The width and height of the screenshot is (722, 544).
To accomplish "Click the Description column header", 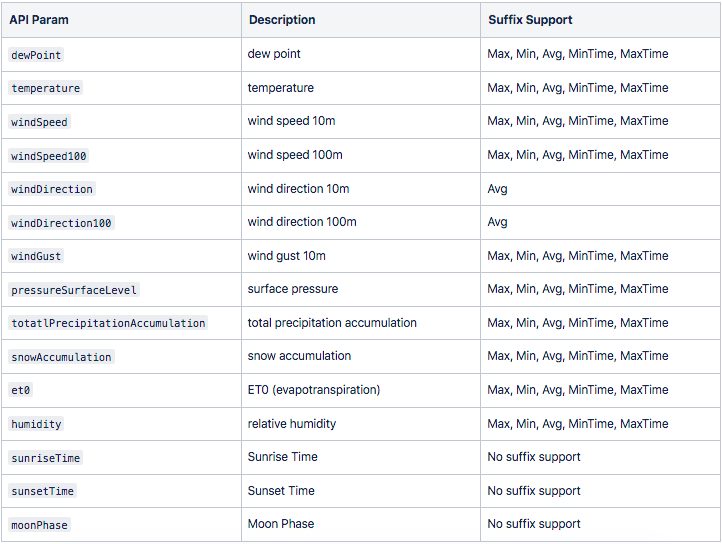I will pyautogui.click(x=282, y=20).
